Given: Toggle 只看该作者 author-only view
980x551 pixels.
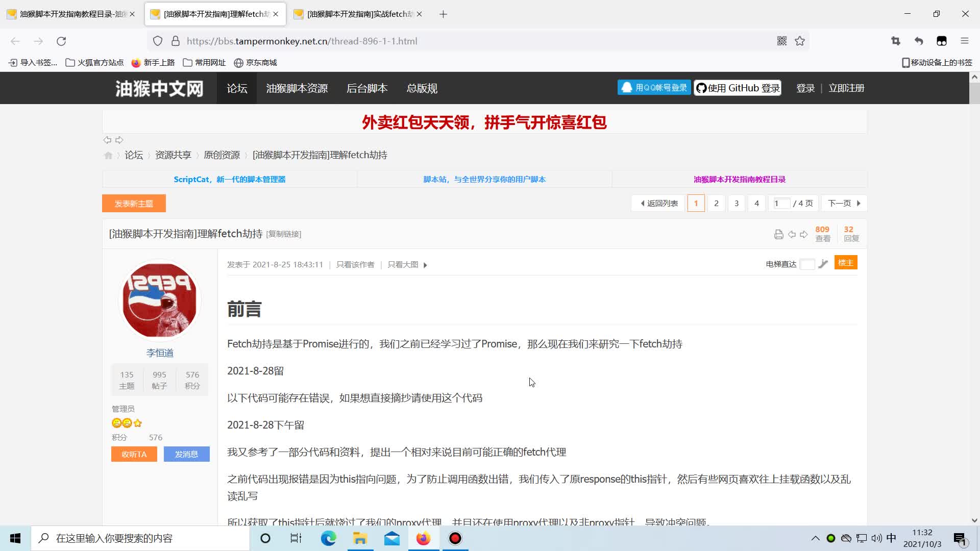Looking at the screenshot, I should coord(355,264).
